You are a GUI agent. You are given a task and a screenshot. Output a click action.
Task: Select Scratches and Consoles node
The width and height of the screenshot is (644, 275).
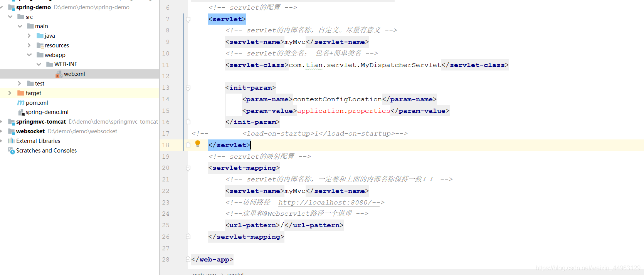coord(46,151)
